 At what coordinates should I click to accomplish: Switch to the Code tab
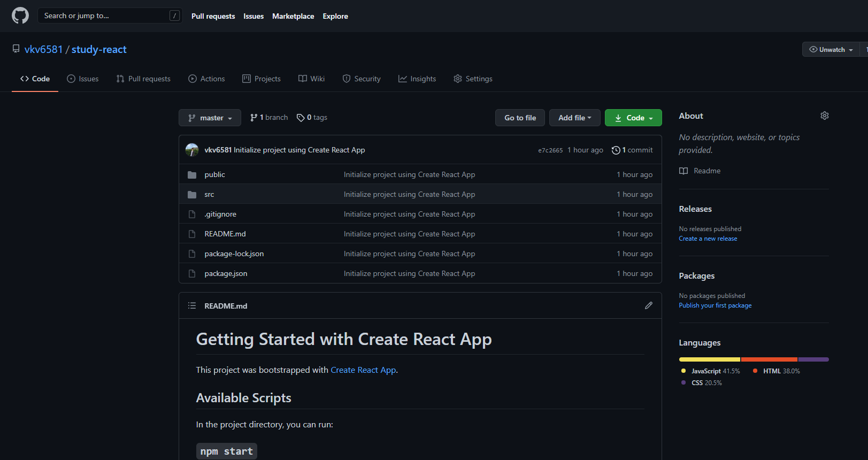[x=35, y=79]
